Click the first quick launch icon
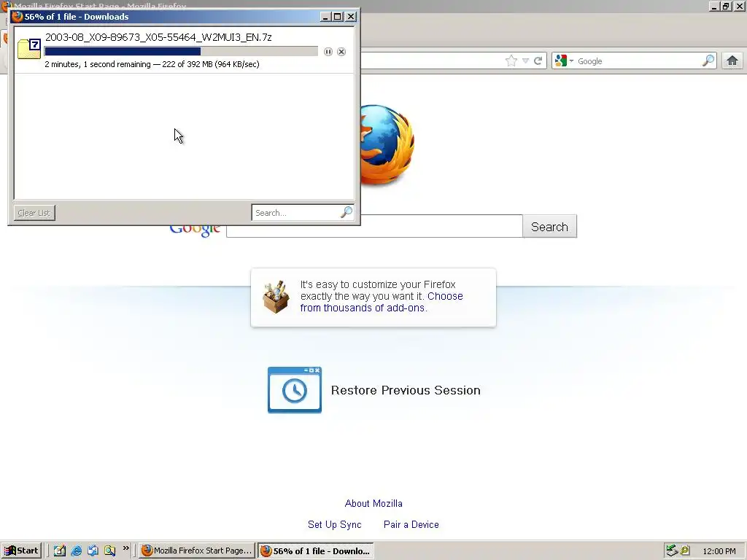This screenshot has width=747, height=560. [x=60, y=551]
